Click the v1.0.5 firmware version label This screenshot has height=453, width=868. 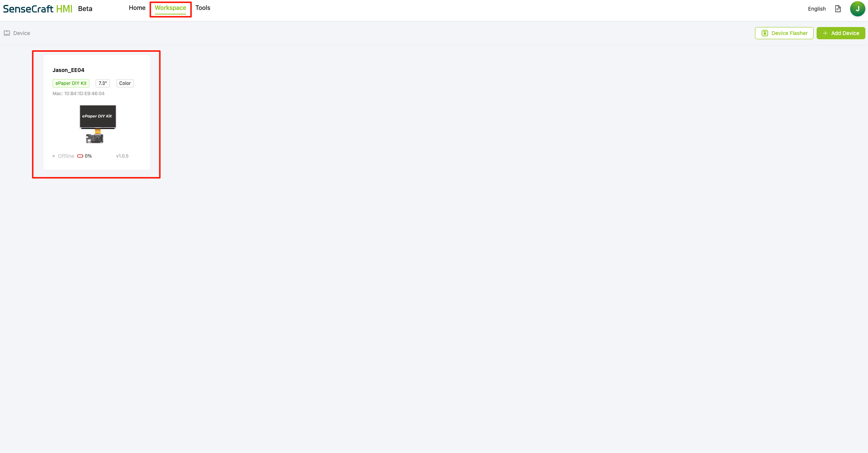click(x=122, y=156)
